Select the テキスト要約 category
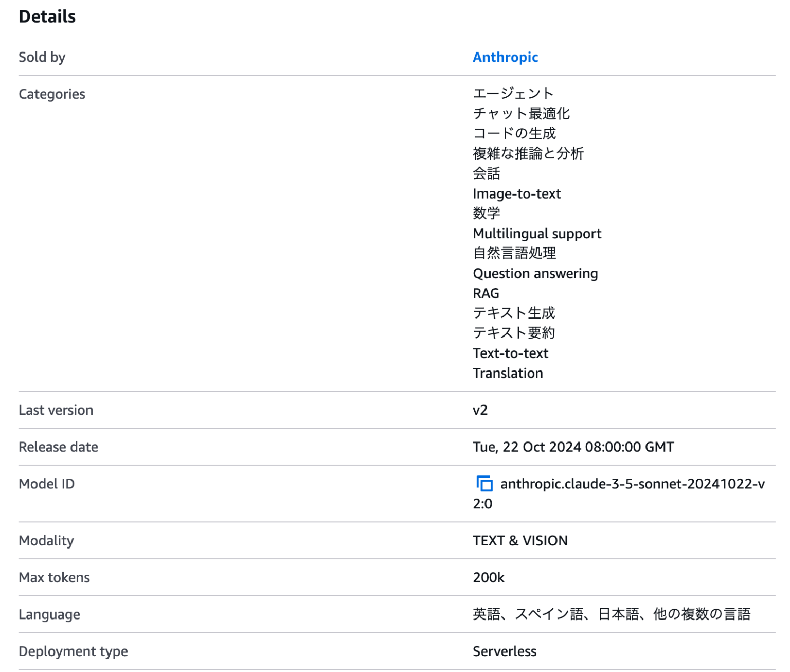790x672 pixels. (x=515, y=333)
